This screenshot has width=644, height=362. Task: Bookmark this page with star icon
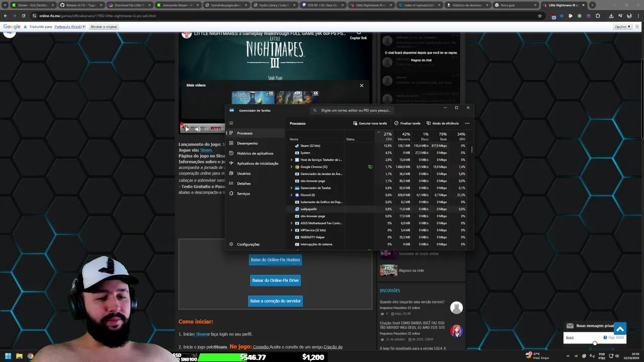[x=540, y=16]
